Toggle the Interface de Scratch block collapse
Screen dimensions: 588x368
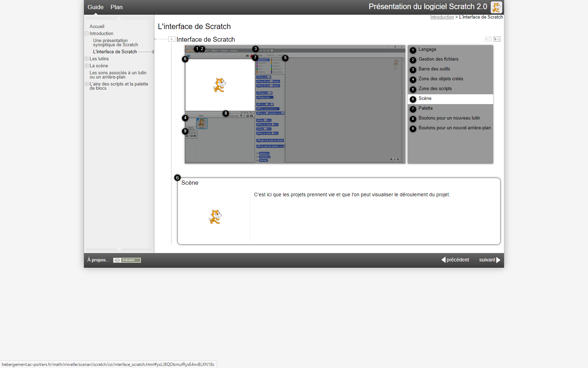click(171, 39)
